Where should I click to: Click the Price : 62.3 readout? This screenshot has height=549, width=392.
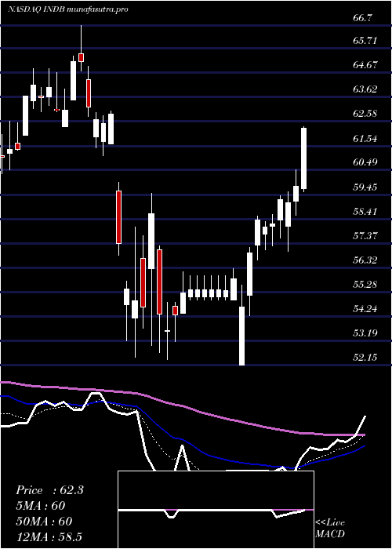[x=49, y=490]
